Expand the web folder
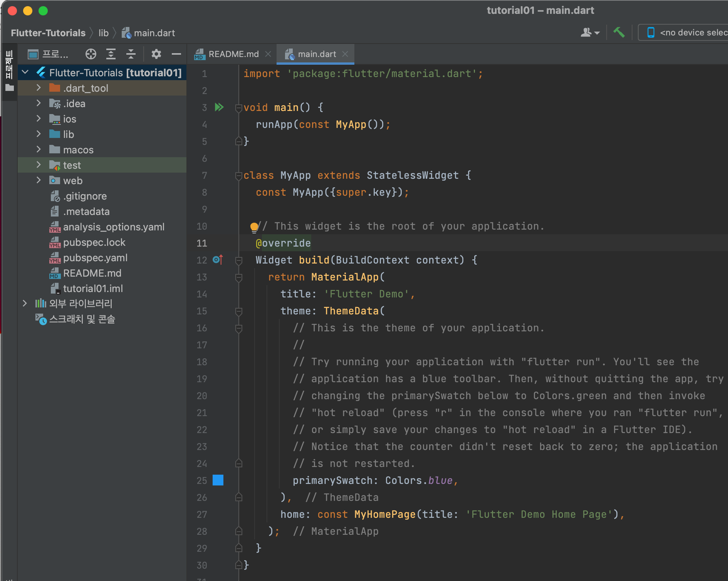The height and width of the screenshot is (581, 728). click(x=39, y=180)
